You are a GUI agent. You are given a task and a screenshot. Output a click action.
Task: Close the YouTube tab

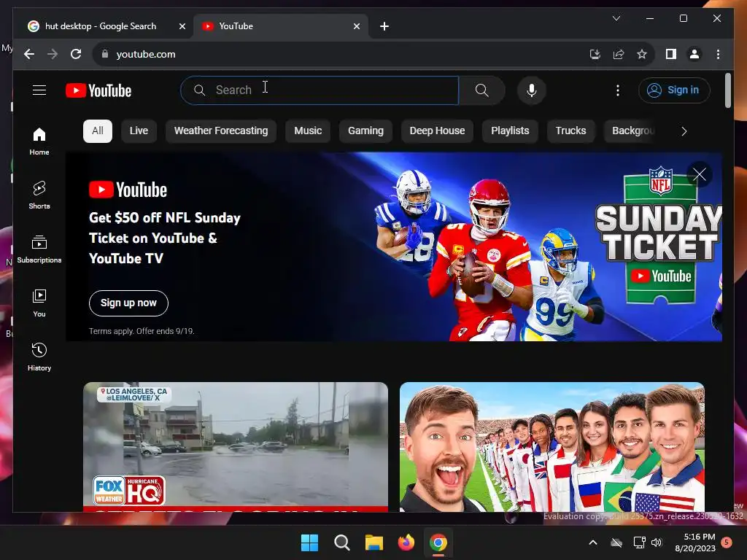point(356,26)
